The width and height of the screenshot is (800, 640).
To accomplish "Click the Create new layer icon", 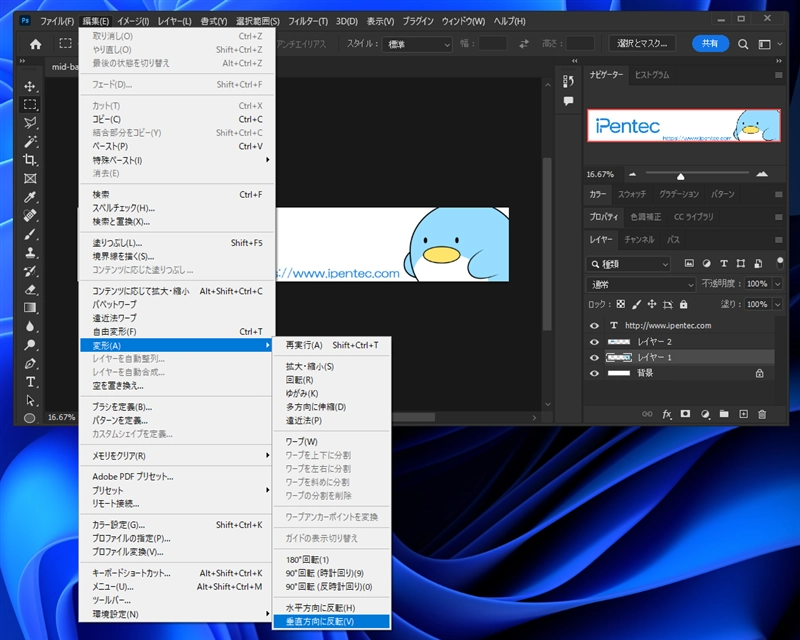I will (x=743, y=414).
